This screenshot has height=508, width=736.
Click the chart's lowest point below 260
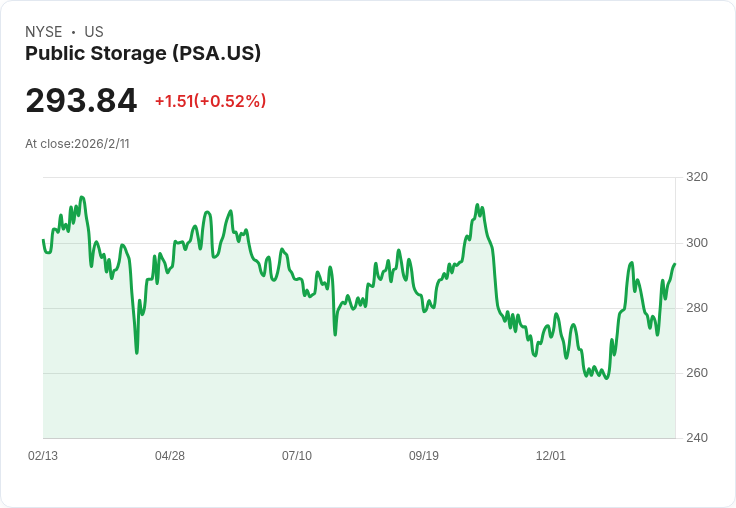pyautogui.click(x=606, y=378)
